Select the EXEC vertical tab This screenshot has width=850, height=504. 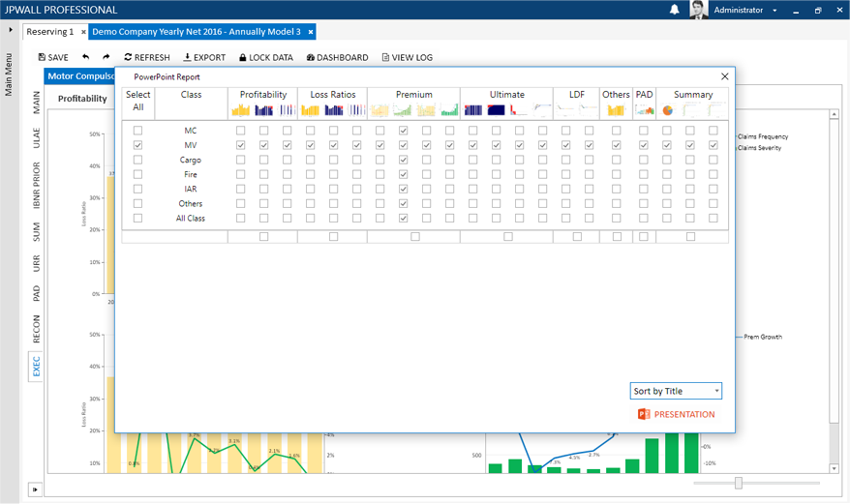[x=37, y=367]
